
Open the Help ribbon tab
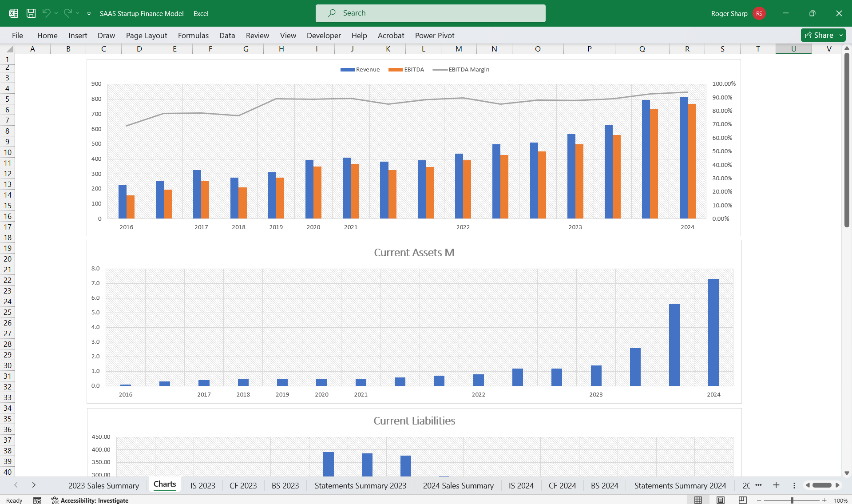click(x=359, y=36)
